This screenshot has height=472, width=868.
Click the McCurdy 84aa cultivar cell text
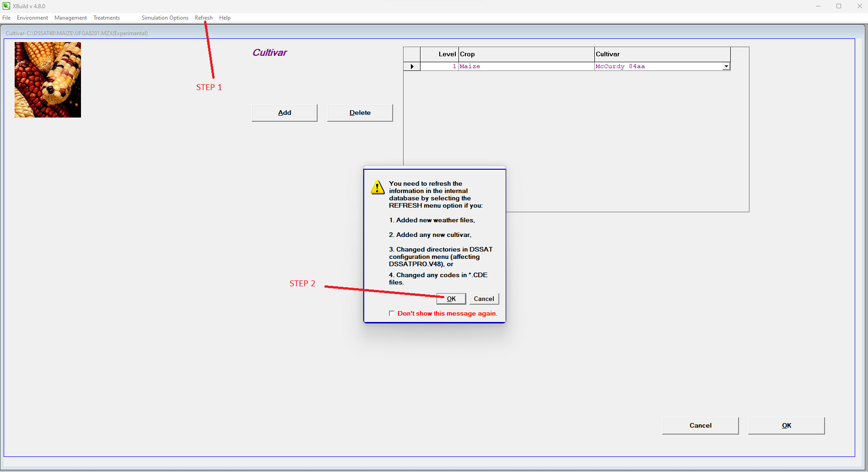pos(620,66)
